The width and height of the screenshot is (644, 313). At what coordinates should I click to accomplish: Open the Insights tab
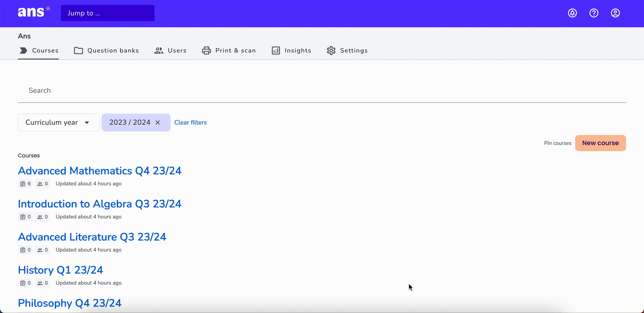pyautogui.click(x=291, y=51)
